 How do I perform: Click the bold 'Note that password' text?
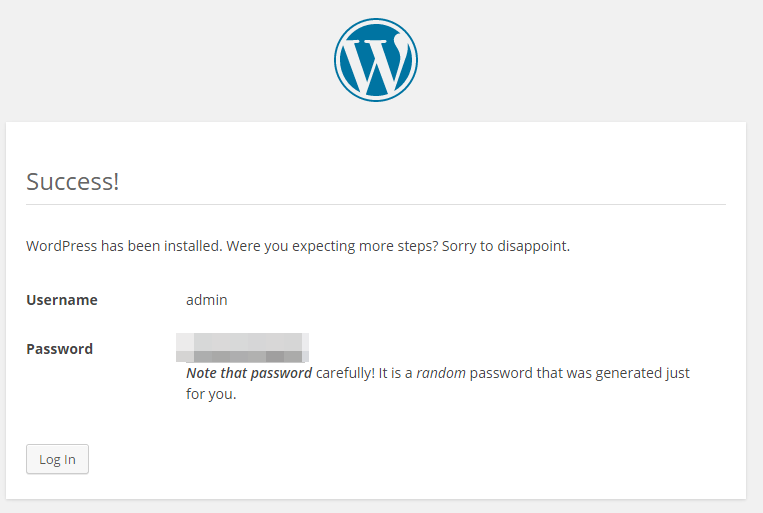coord(249,373)
